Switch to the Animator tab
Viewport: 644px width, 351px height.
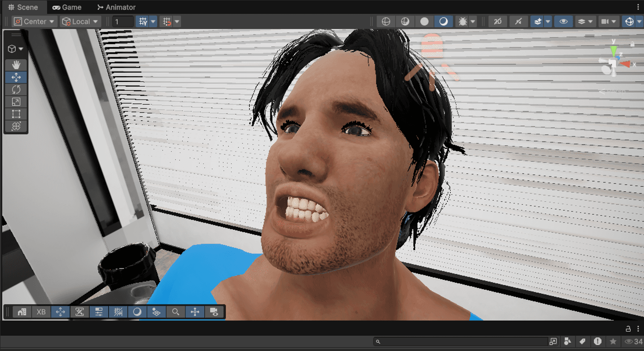[116, 7]
